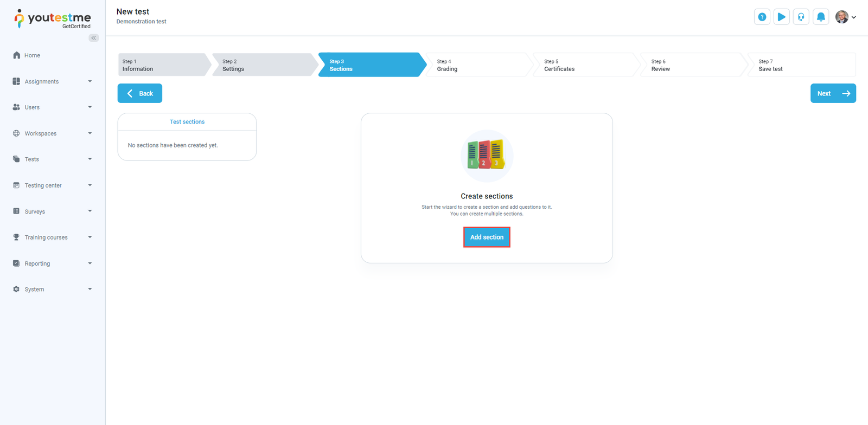Open the notifications bell

point(821,17)
